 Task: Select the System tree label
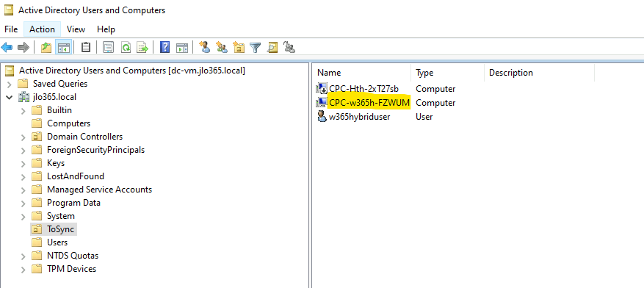[x=61, y=216]
